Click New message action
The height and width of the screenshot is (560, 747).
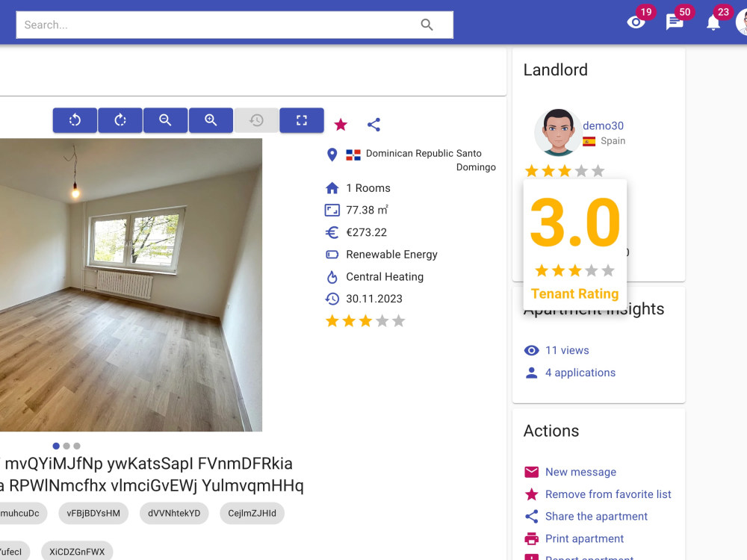(x=580, y=472)
